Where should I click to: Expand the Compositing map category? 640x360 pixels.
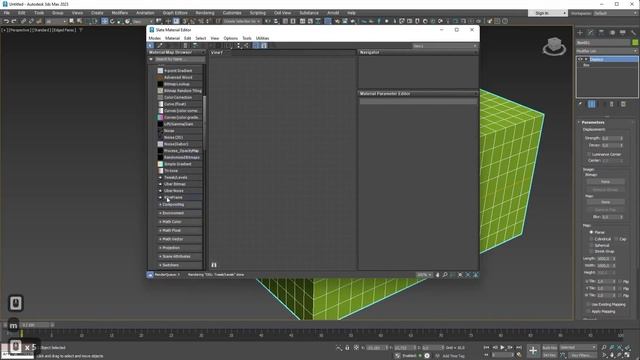(179, 204)
